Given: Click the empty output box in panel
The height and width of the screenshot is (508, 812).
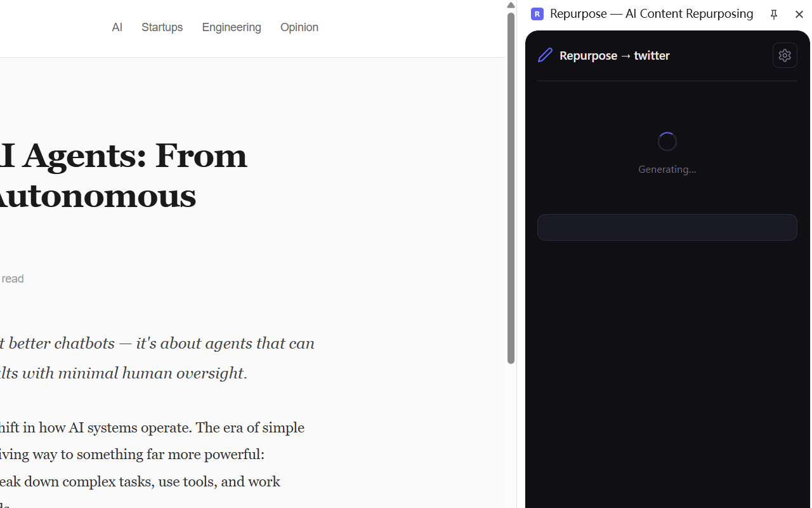Looking at the screenshot, I should coord(667,227).
